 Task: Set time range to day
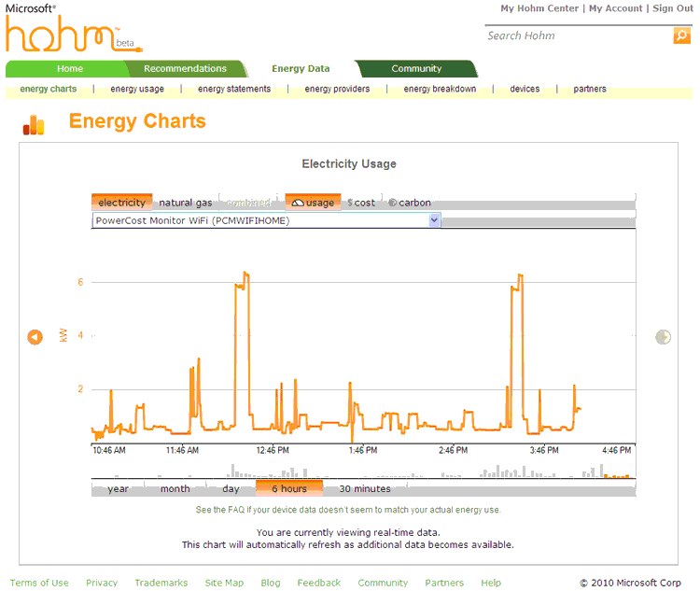[x=231, y=488]
